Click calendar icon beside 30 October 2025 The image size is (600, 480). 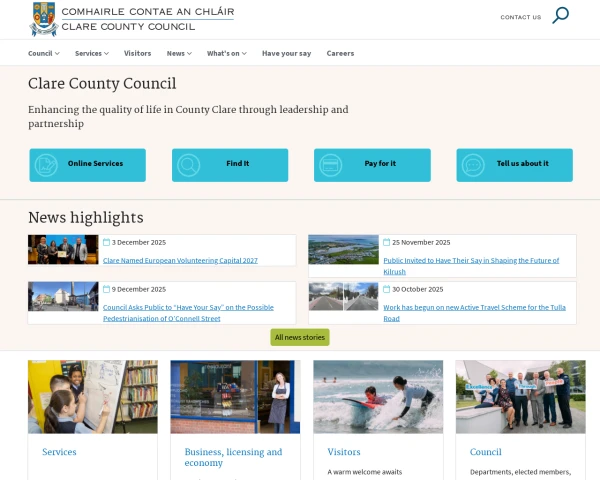pyautogui.click(x=386, y=289)
